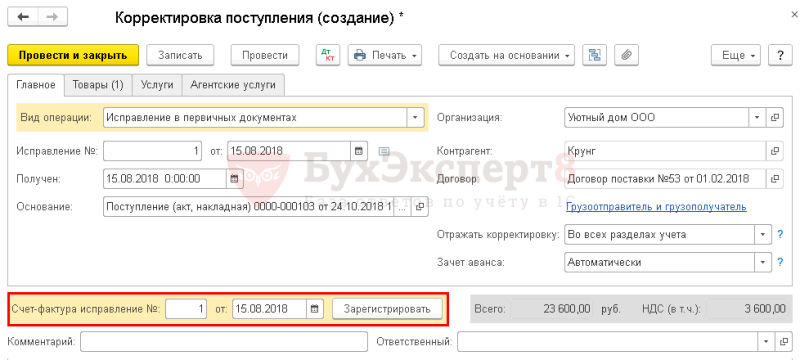Open the Контрагент field link icon
Image resolution: width=800 pixels, height=360 pixels.
pos(775,151)
